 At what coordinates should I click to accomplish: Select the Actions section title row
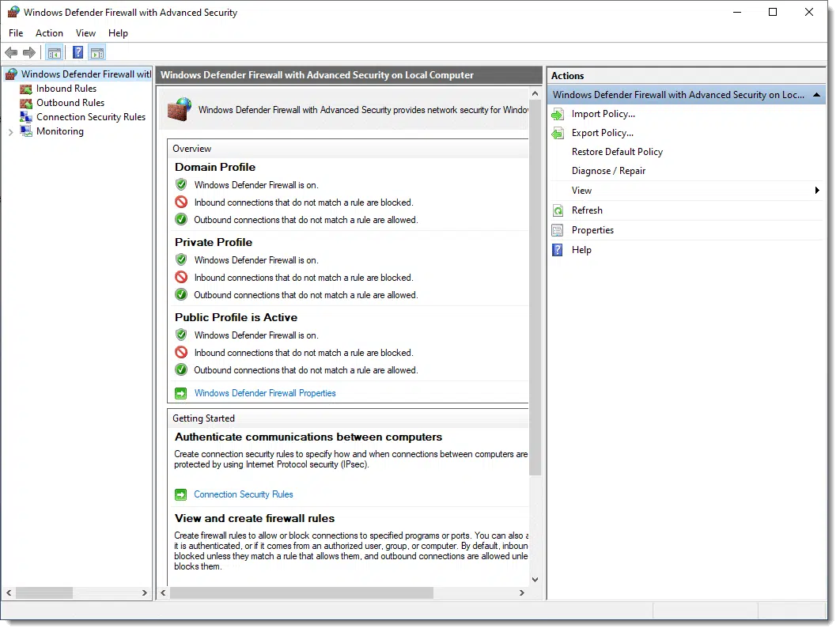click(687, 95)
